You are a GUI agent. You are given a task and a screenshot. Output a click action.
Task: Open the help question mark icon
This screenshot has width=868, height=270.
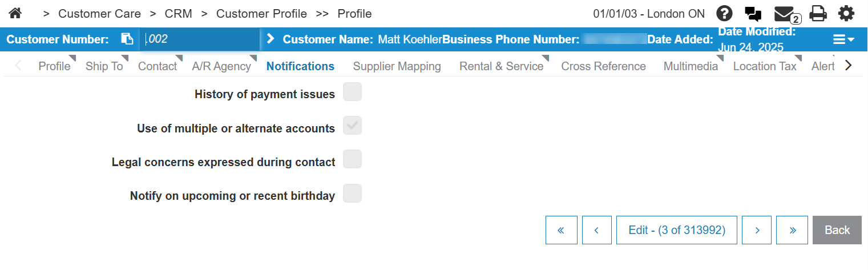(725, 13)
